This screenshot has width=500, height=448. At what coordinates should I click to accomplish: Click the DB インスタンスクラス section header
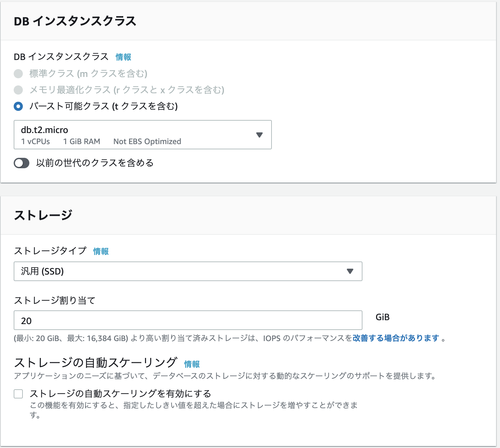click(x=76, y=20)
